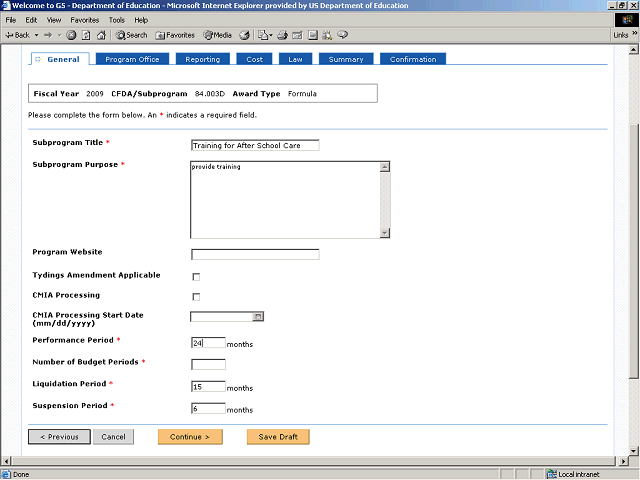Go to the Home page icon
Viewport: 640px width, 480px height.
pos(101,35)
